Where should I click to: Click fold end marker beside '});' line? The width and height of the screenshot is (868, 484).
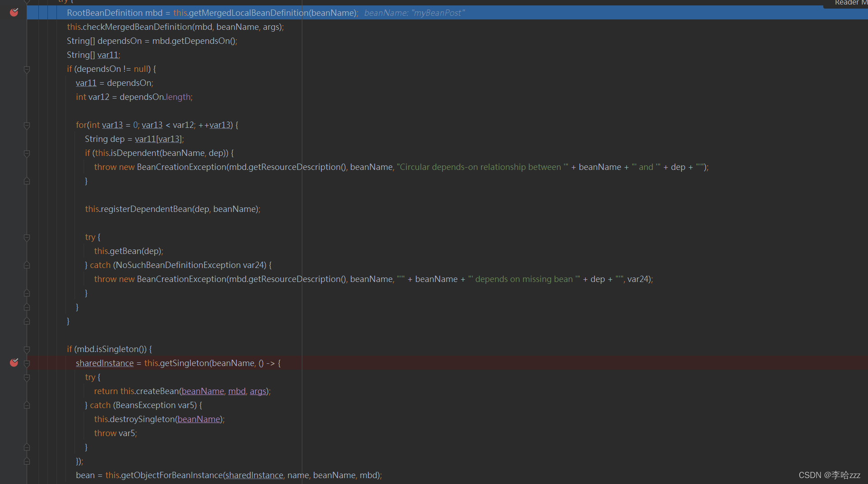(27, 461)
